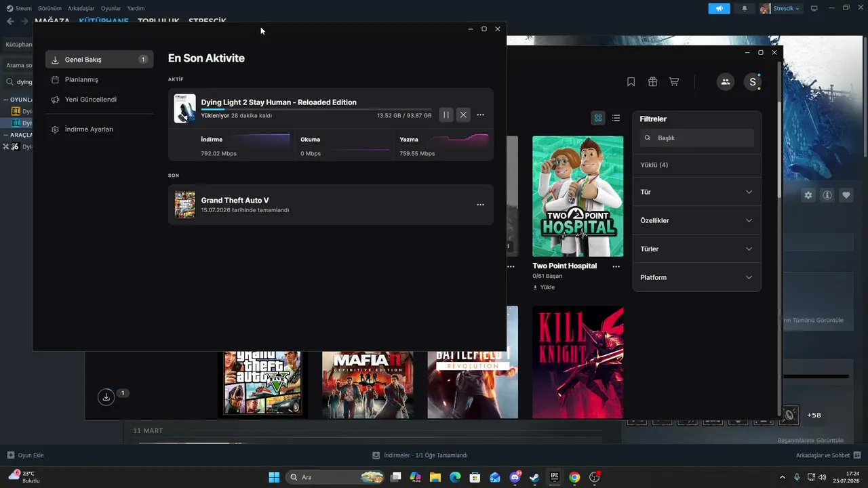The width and height of the screenshot is (868, 488).
Task: Open Steam game settings gear icon
Action: [808, 195]
